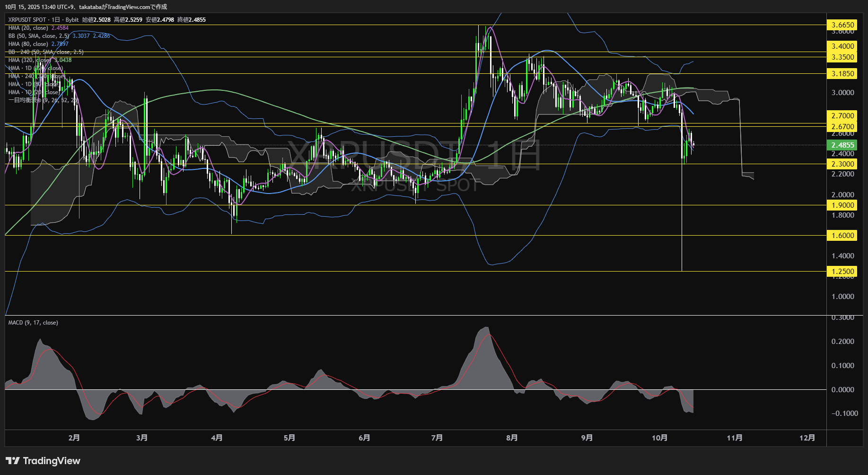Screen dimensions: 868x475
Task: Click the XRPUSDT SPOT symbol title
Action: 27,20
